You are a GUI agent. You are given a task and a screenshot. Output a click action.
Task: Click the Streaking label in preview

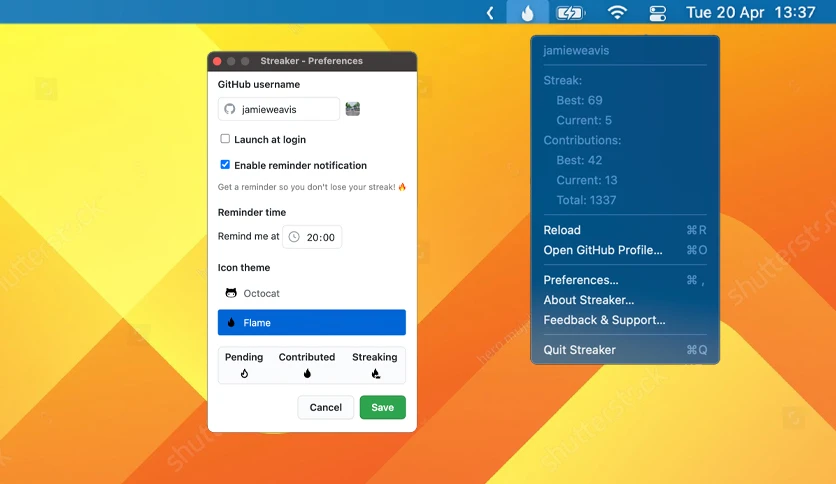pos(374,357)
